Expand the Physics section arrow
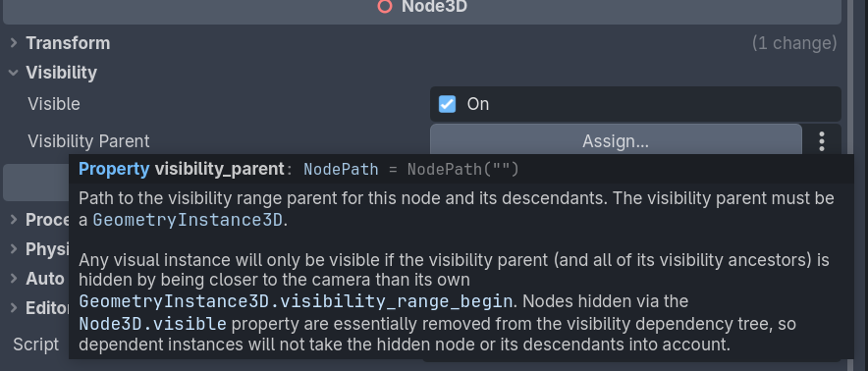The image size is (868, 371). pyautogui.click(x=14, y=249)
